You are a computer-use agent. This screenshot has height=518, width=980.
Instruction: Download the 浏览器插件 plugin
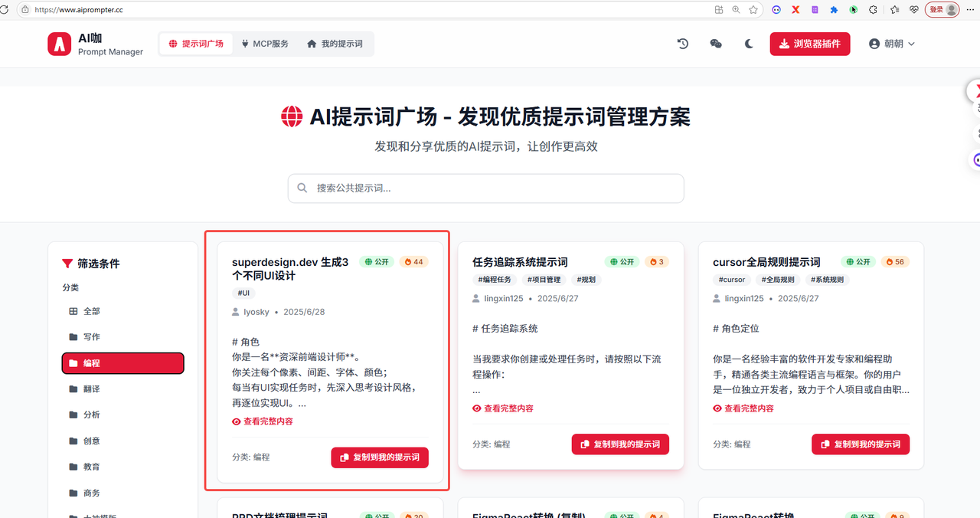click(x=809, y=44)
